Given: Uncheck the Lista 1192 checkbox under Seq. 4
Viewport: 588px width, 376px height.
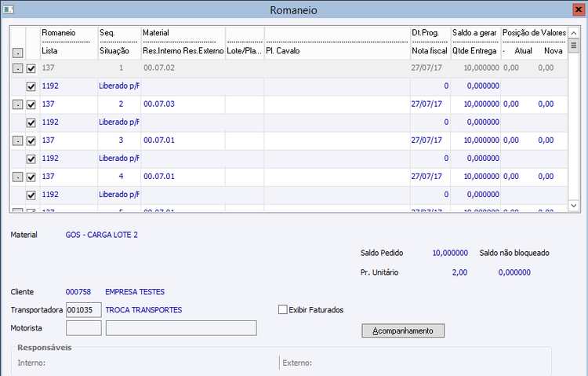Looking at the screenshot, I should point(31,195).
